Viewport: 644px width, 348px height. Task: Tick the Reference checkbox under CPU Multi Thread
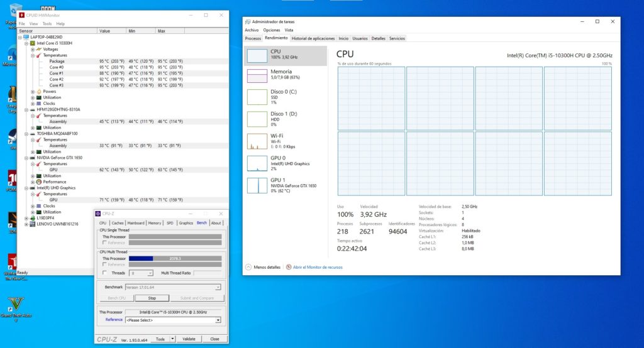tap(104, 264)
